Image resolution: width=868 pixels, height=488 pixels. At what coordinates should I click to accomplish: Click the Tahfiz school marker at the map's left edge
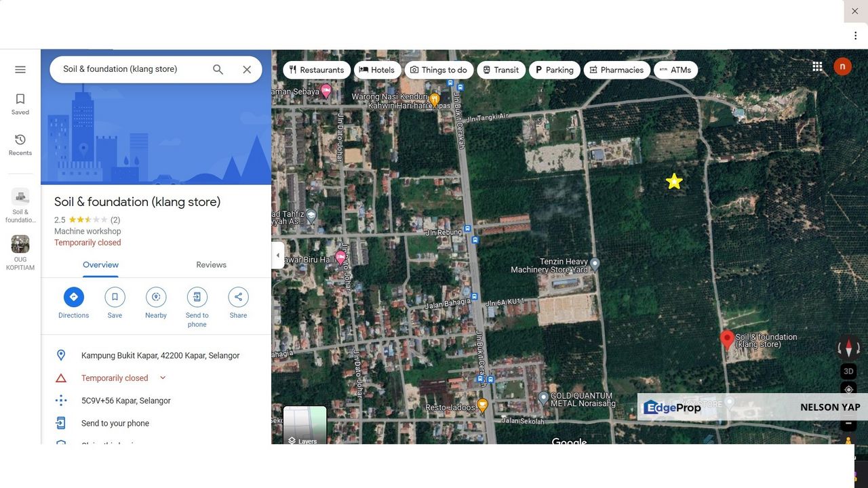coord(311,216)
